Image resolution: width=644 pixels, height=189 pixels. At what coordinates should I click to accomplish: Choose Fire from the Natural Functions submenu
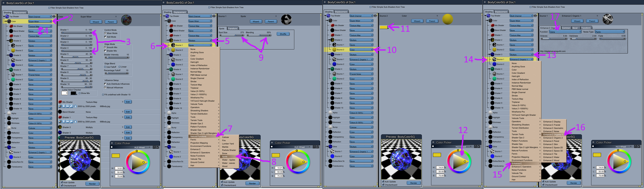[224, 140]
